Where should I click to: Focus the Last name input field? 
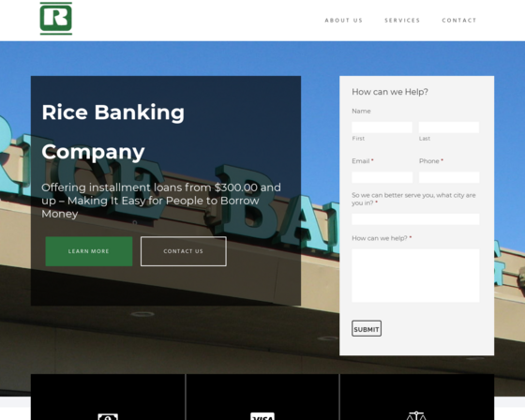[x=449, y=127]
